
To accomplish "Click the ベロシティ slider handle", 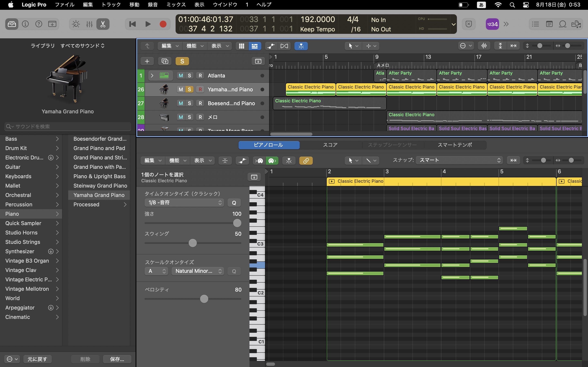I will (204, 299).
